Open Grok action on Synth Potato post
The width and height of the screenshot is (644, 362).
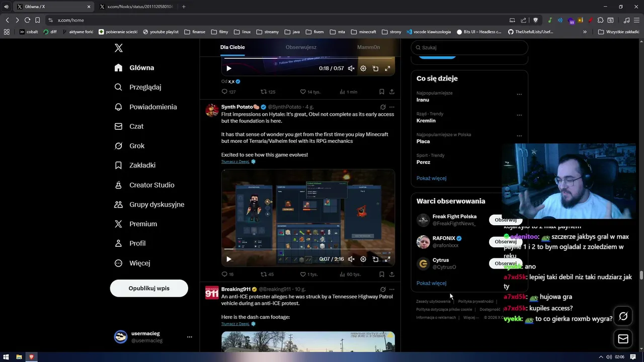[x=383, y=107]
